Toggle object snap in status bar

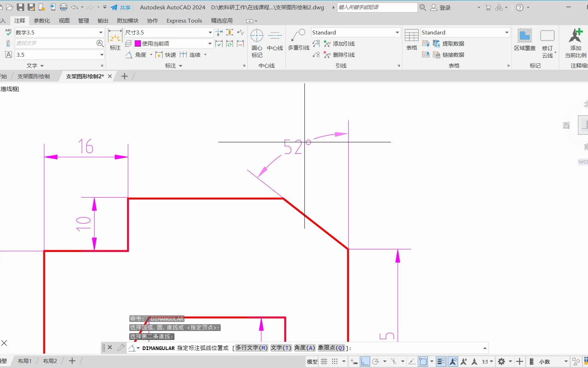(x=423, y=362)
